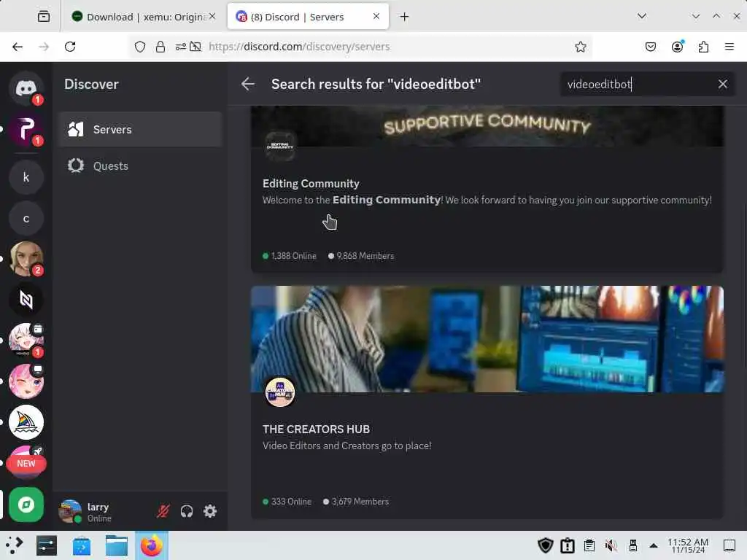Switch to xemu Download browser tab
Viewport: 747px width, 560px height.
point(144,17)
